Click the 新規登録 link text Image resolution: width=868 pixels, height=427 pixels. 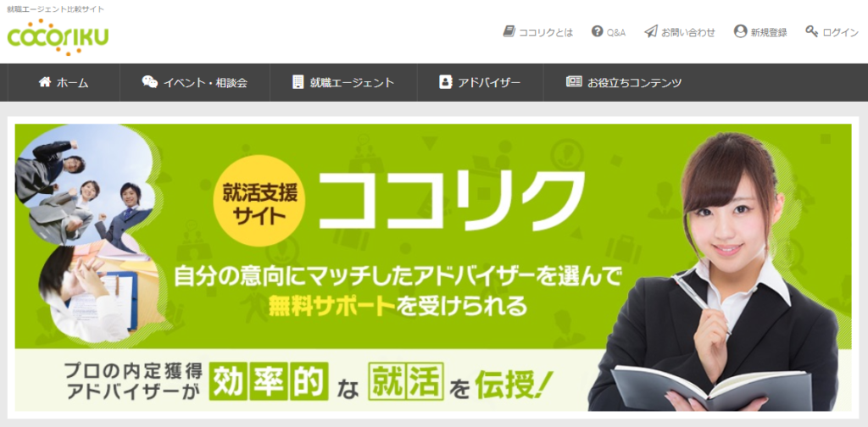768,33
